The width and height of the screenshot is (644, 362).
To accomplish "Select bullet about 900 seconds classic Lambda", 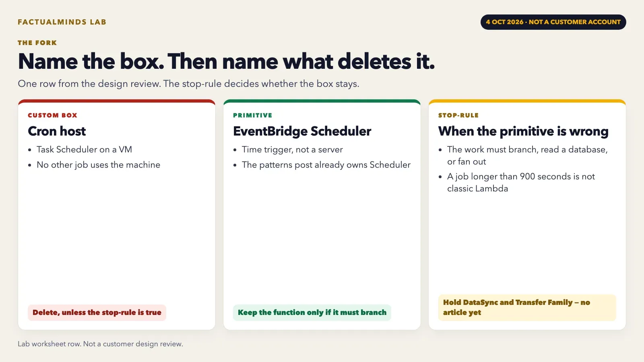I will click(521, 183).
